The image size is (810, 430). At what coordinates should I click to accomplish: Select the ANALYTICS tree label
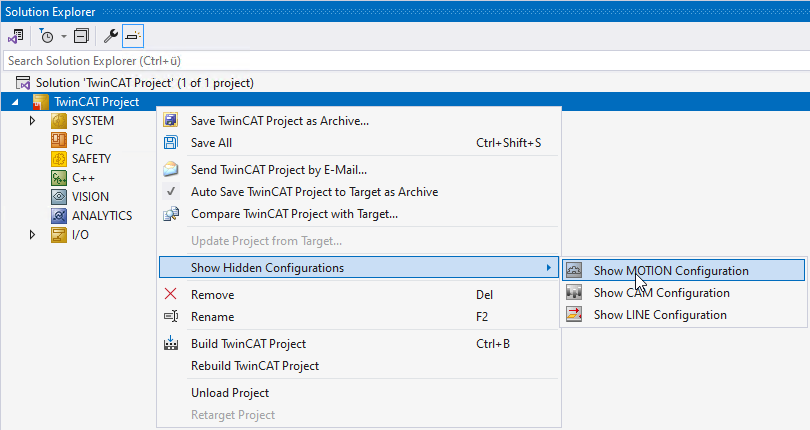pyautogui.click(x=102, y=216)
